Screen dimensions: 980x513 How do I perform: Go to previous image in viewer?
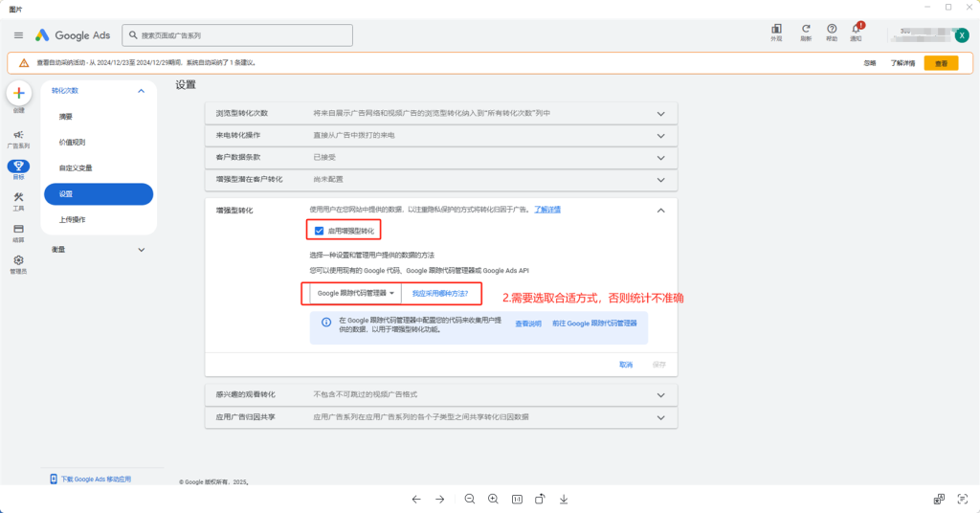(416, 500)
